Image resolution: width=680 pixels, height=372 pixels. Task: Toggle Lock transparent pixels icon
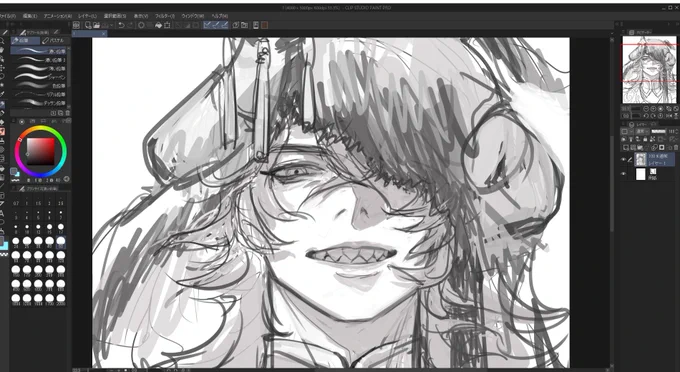tap(652, 139)
